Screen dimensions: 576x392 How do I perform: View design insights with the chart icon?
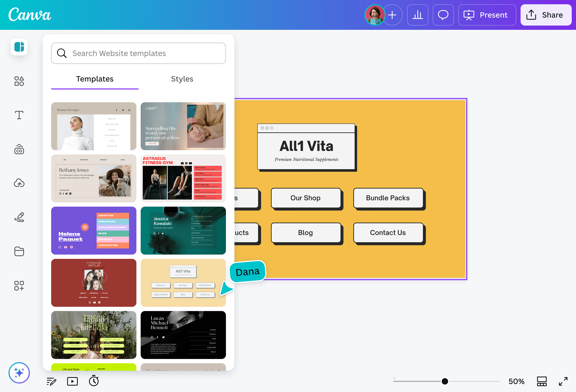point(418,15)
